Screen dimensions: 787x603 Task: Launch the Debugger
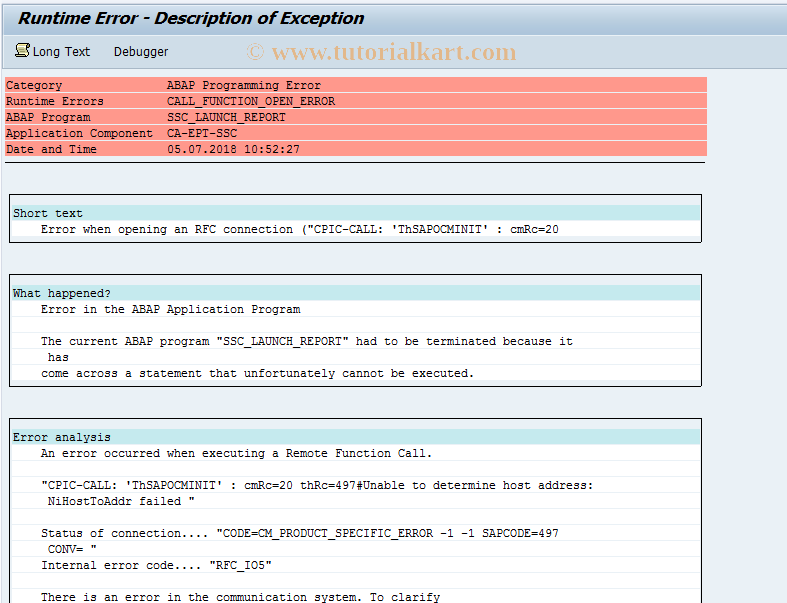[x=141, y=52]
